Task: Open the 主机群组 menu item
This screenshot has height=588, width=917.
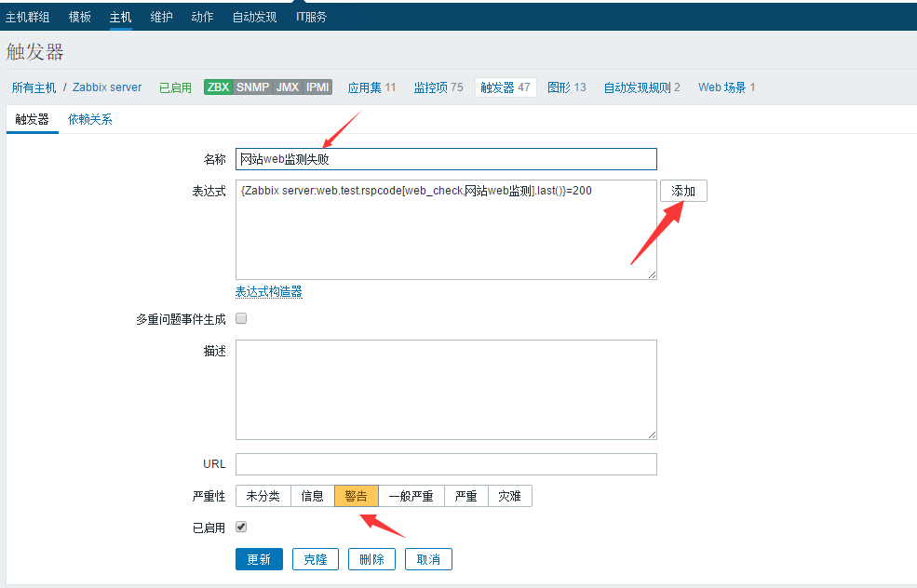Action: point(28,17)
